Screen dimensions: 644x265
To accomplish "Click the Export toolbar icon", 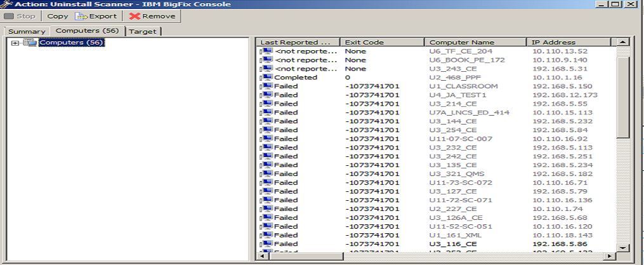I will click(x=81, y=17).
